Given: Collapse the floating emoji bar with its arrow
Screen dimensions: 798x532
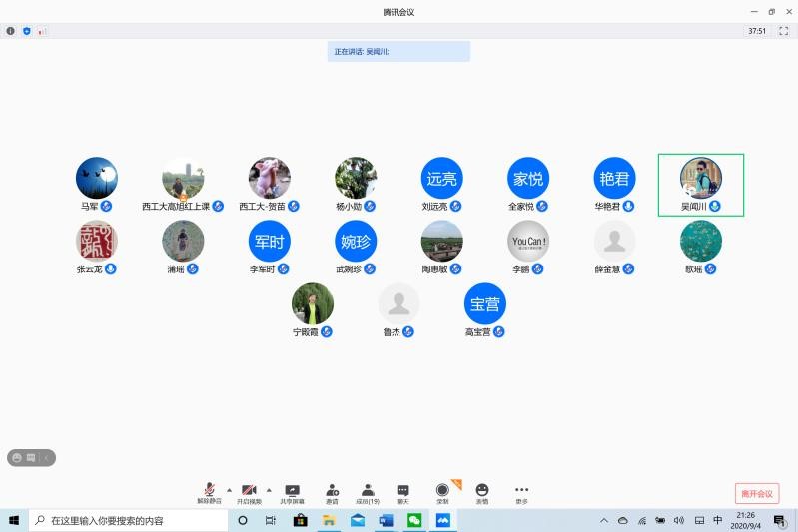Looking at the screenshot, I should (46, 457).
